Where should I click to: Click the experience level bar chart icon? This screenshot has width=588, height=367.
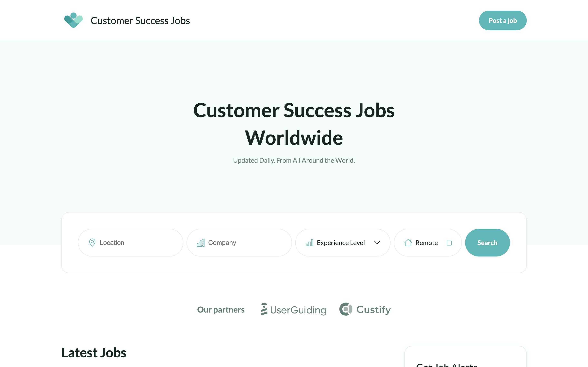point(309,243)
